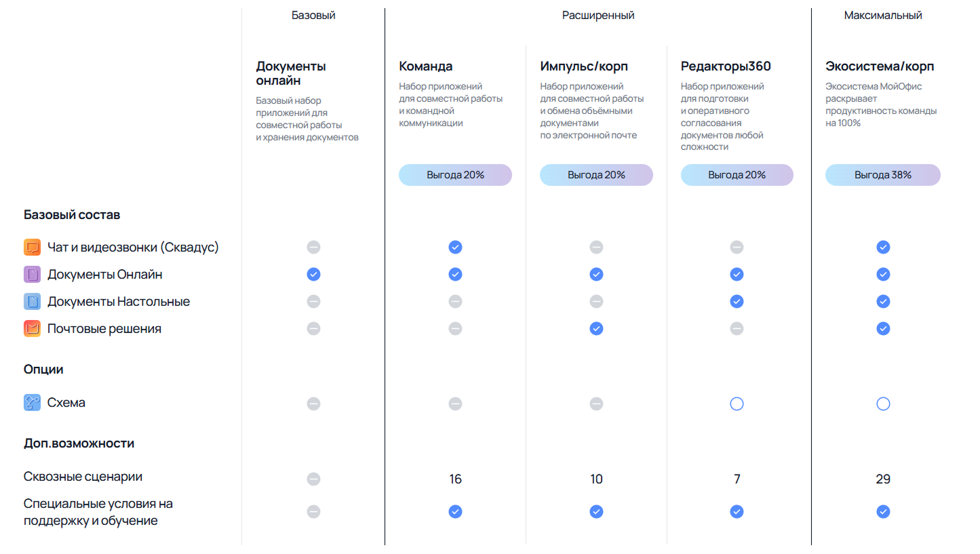Enable the Схема option for Экосистема/корп
Viewport: 980px width, 554px height.
pos(883,404)
